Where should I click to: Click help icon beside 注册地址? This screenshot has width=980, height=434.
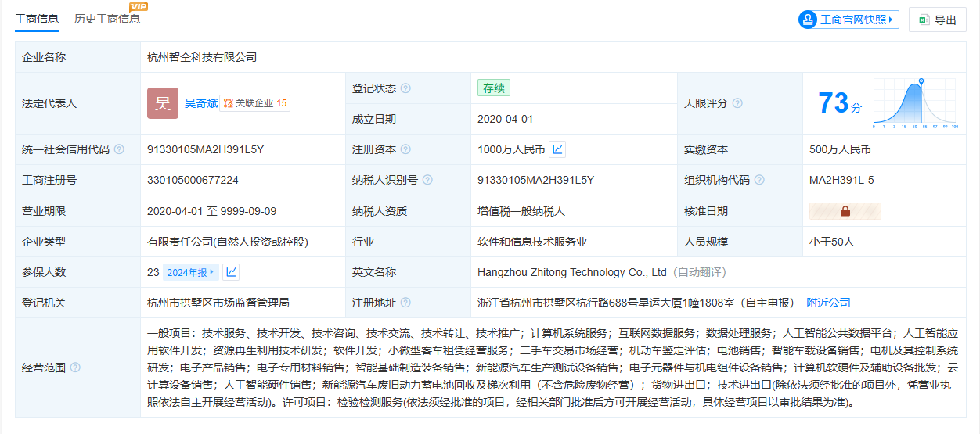405,303
